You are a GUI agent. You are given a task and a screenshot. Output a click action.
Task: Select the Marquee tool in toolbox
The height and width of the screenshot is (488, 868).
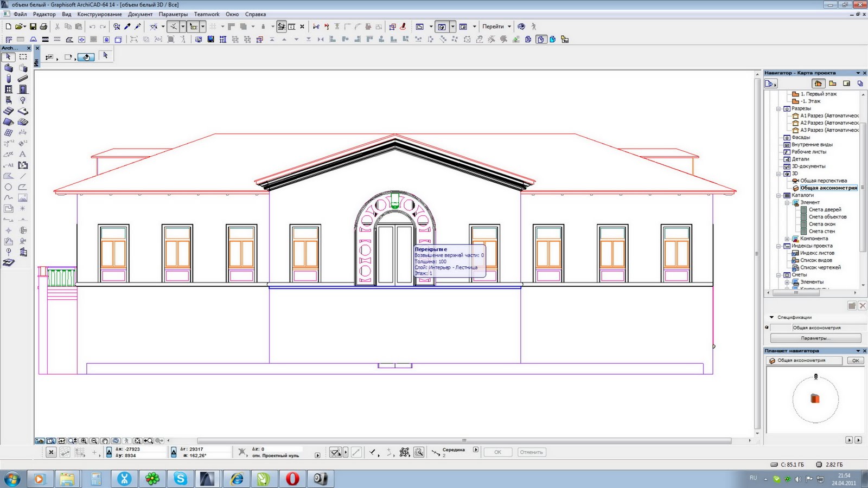coord(23,56)
